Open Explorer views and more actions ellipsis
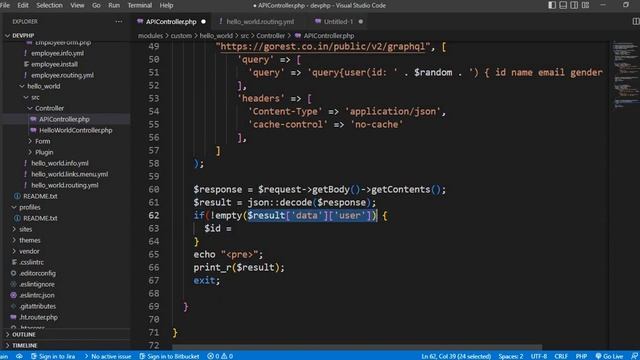The width and height of the screenshot is (640, 360). point(119,21)
